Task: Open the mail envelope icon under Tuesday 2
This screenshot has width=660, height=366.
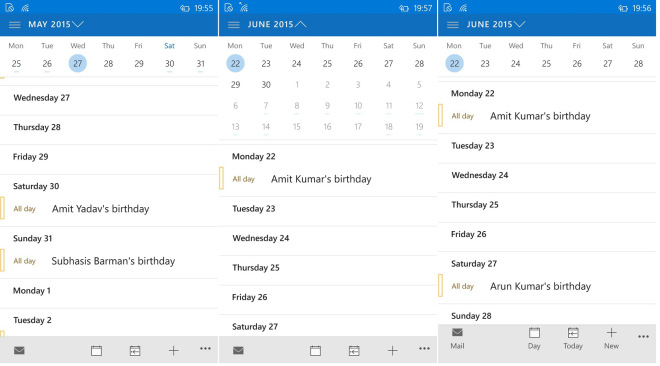Action: click(19, 350)
